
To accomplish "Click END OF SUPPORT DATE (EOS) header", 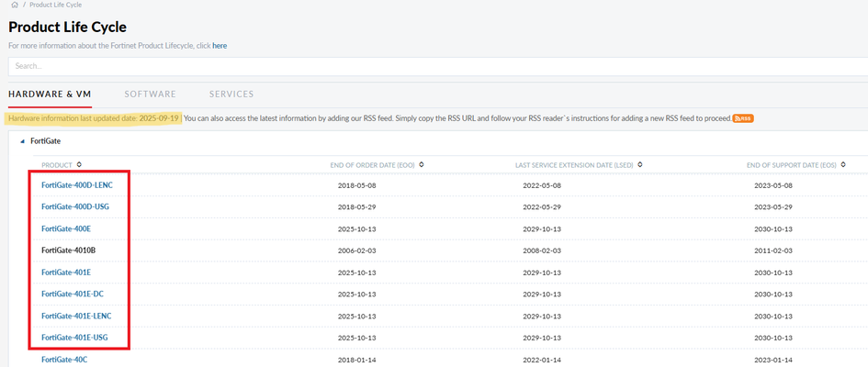I will (792, 165).
